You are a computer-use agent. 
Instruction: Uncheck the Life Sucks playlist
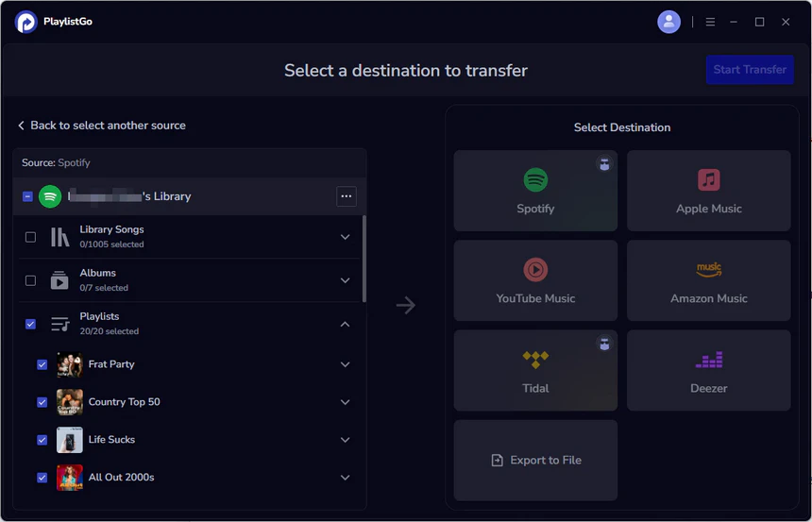42,440
